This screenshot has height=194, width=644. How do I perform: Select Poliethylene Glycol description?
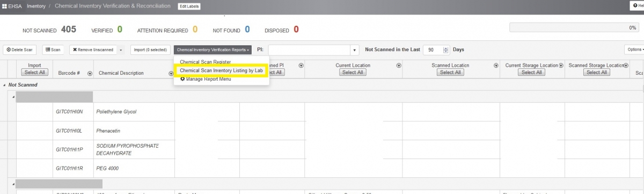[x=116, y=112]
